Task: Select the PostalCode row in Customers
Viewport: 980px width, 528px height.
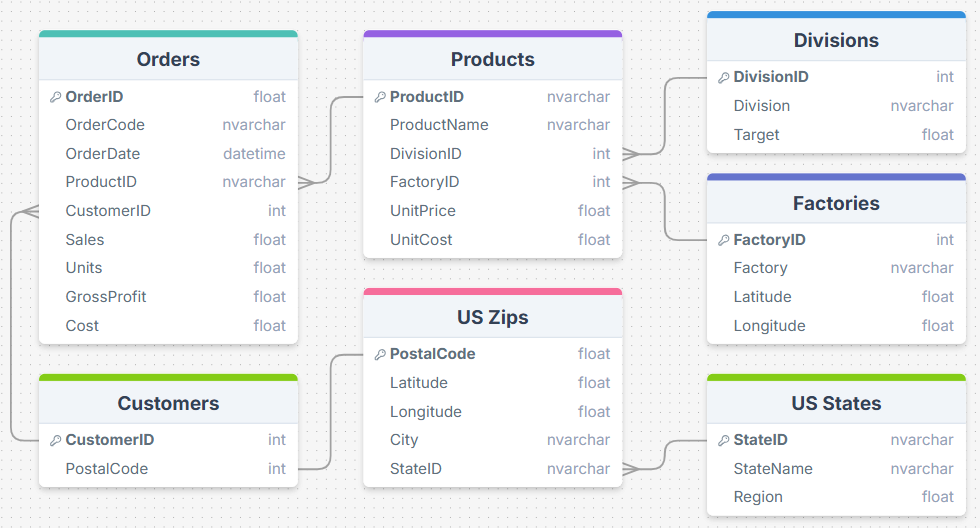Action: [x=168, y=469]
